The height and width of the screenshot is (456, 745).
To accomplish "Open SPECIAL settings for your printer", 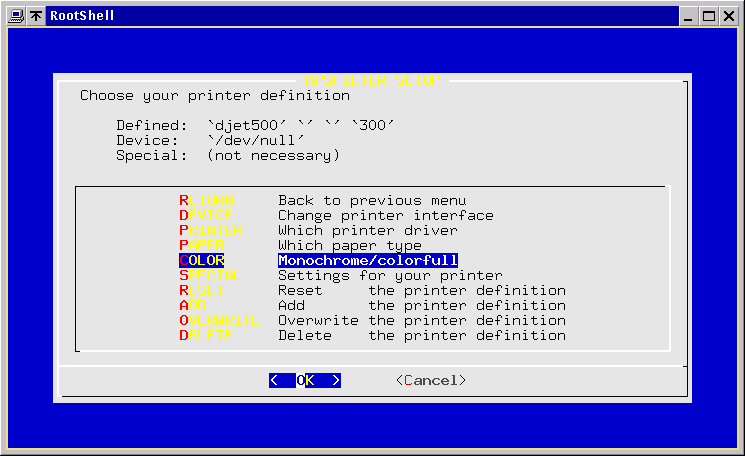I will pos(207,276).
